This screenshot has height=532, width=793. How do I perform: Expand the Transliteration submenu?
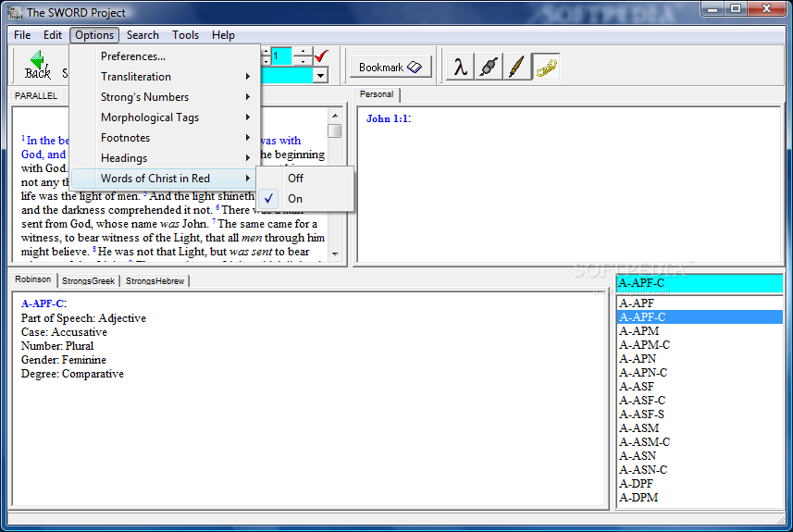coord(165,77)
